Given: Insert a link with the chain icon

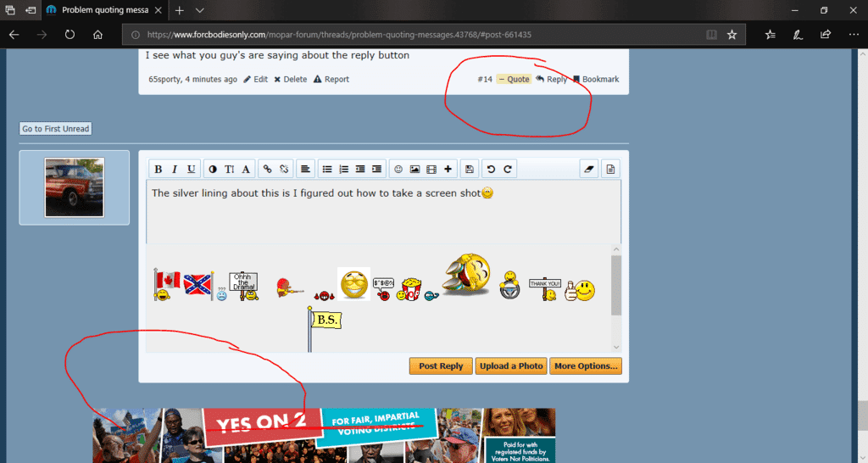Looking at the screenshot, I should (x=268, y=170).
